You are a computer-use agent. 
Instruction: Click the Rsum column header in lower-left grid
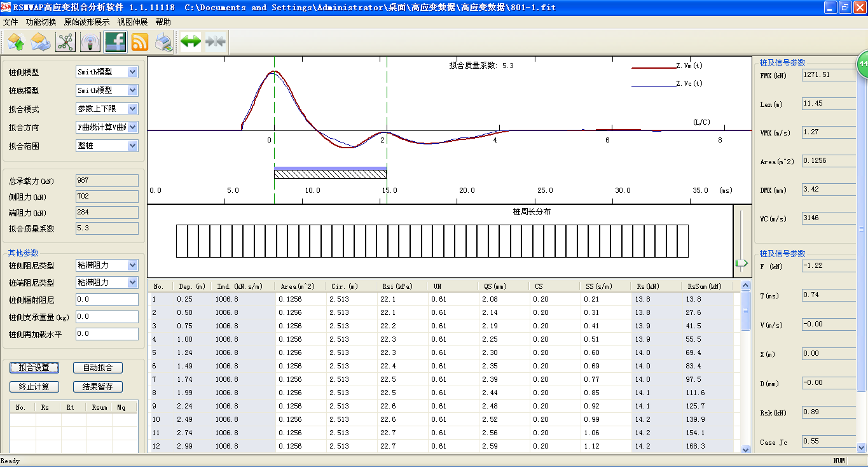[x=99, y=407]
